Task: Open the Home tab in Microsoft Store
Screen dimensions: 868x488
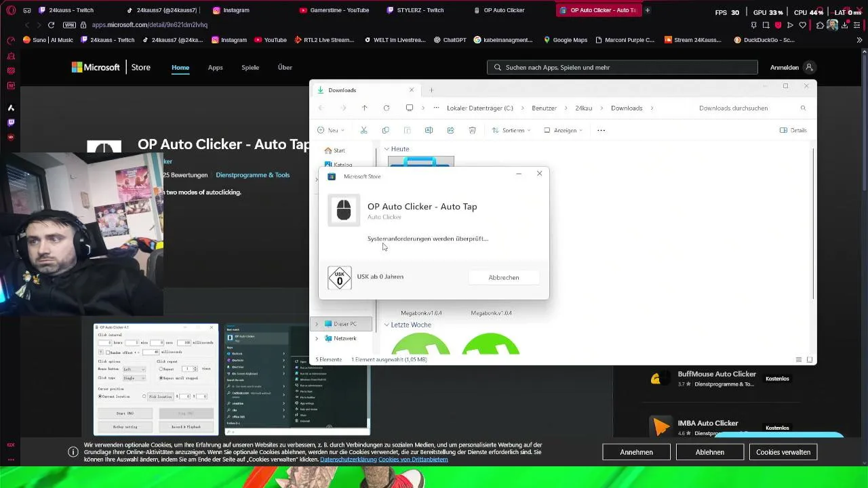Action: point(180,67)
